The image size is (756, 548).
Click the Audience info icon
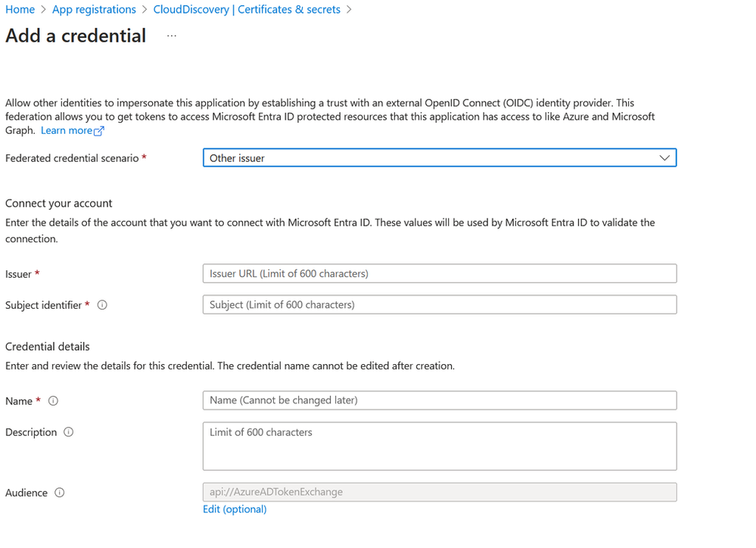click(60, 493)
